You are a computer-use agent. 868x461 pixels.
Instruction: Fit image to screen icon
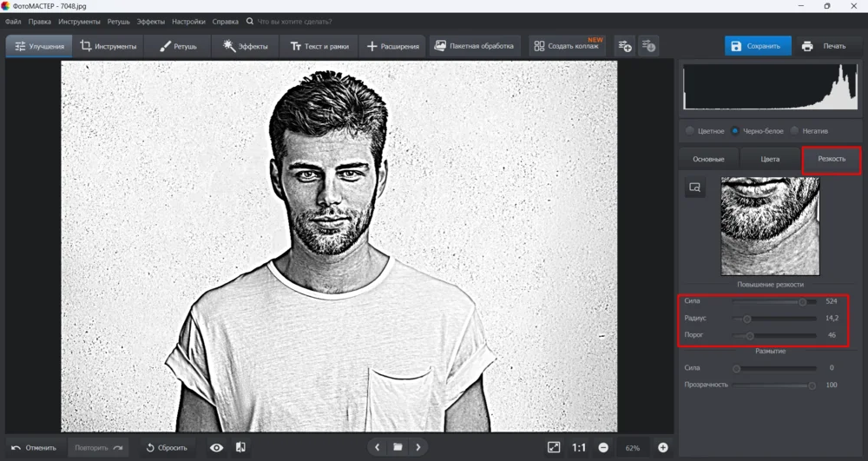[554, 447]
